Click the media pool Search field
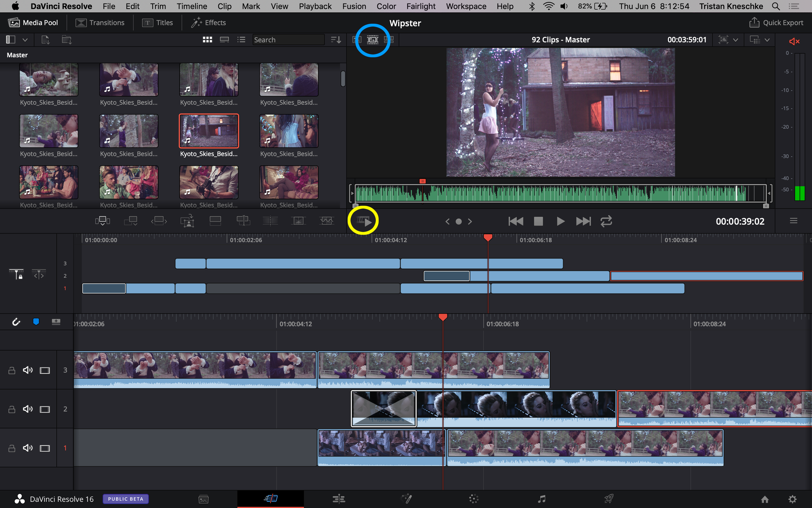The width and height of the screenshot is (812, 508). tap(288, 40)
